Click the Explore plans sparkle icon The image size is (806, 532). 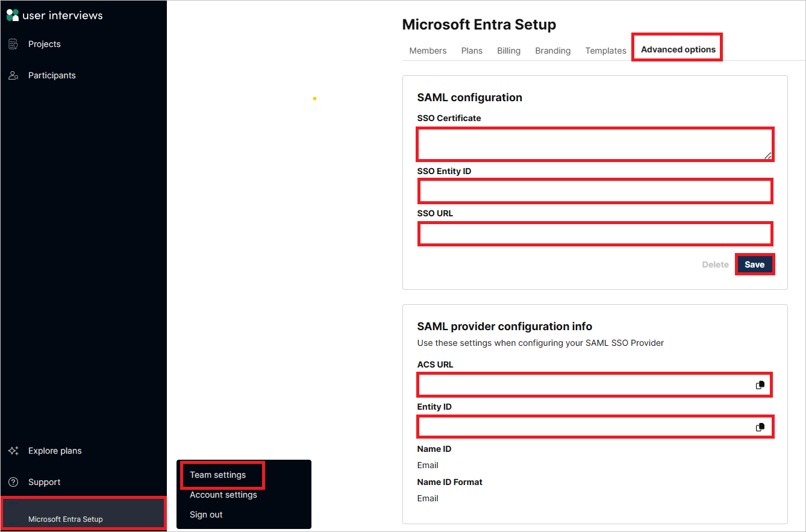(x=13, y=450)
